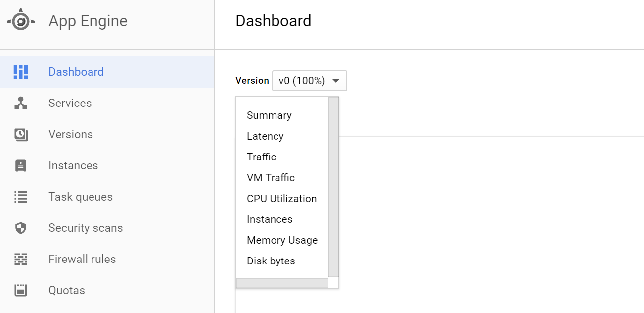Viewport: 644px width, 313px height.
Task: Click the Task queues list icon
Action: 21,197
